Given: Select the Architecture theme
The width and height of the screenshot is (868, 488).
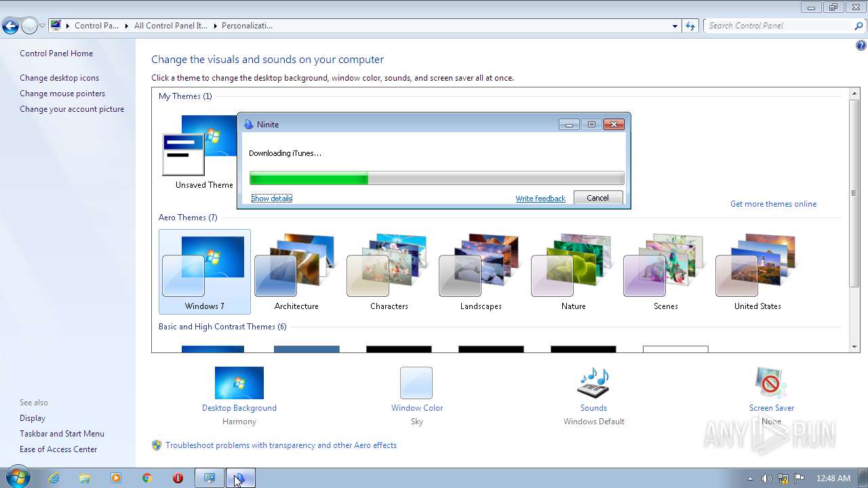Looking at the screenshot, I should tap(296, 272).
